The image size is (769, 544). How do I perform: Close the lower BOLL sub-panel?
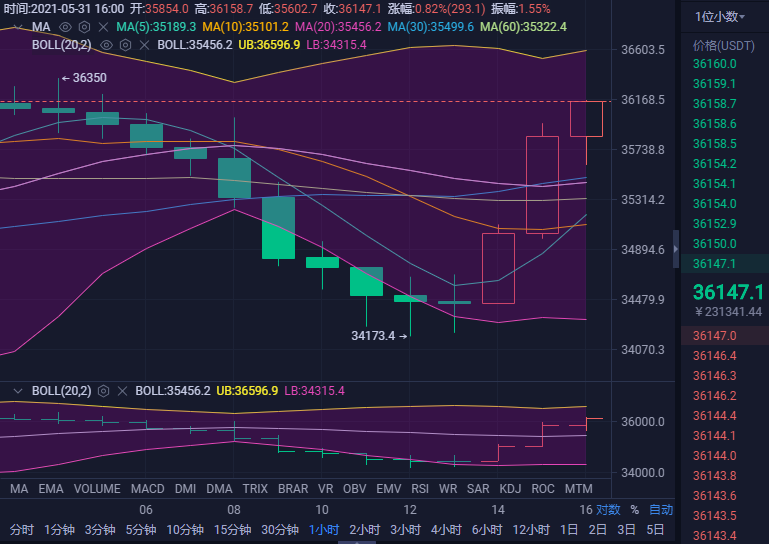point(122,391)
